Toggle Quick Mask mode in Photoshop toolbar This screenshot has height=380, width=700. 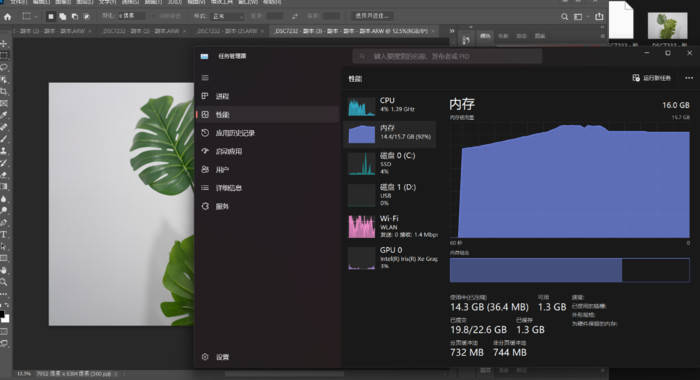4,332
